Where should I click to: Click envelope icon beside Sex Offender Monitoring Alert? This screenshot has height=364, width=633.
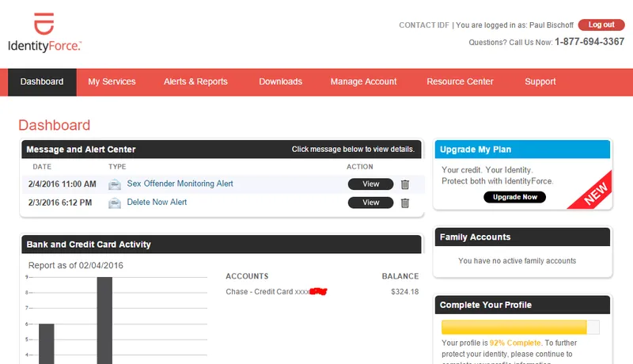(115, 184)
